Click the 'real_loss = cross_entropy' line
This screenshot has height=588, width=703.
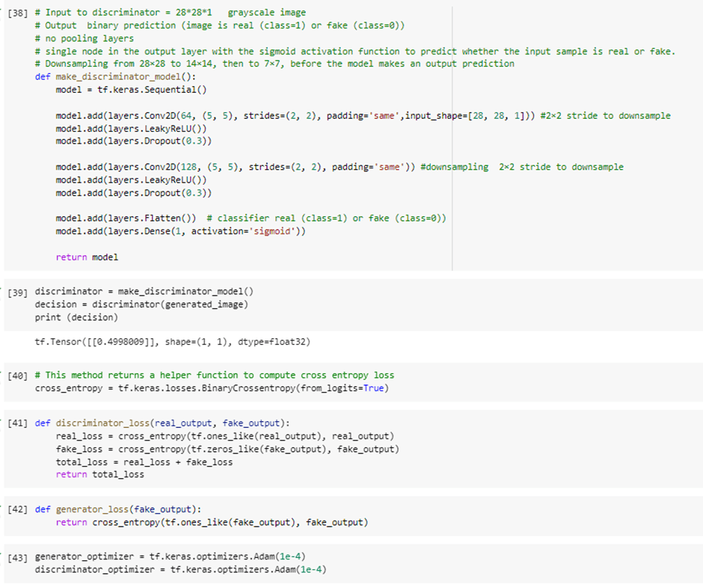click(225, 436)
